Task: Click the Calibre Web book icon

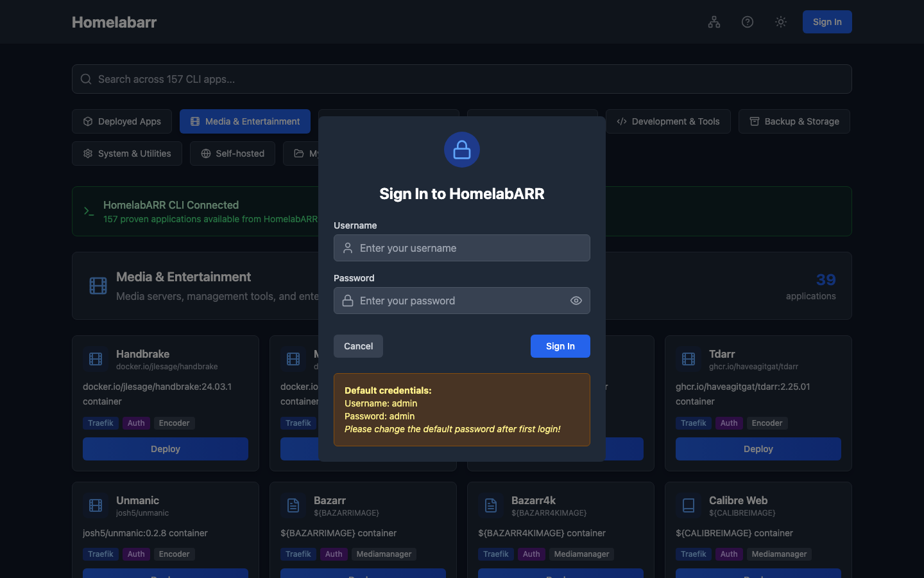Action: [689, 505]
